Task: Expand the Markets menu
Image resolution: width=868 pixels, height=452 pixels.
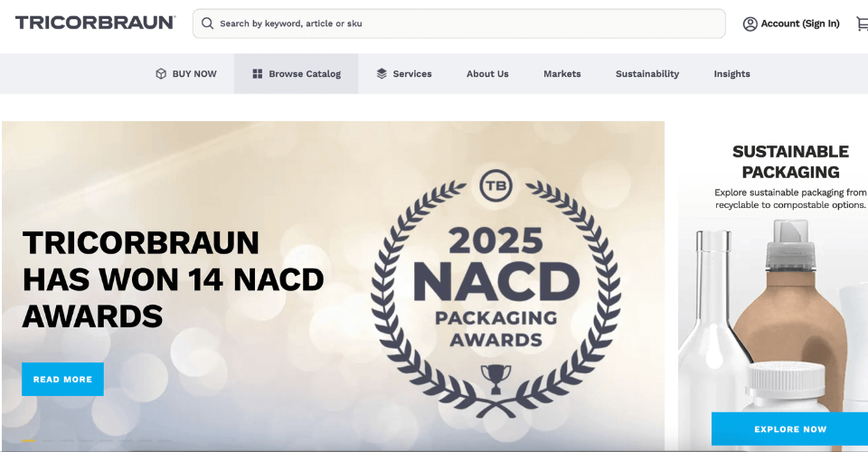Action: tap(561, 74)
